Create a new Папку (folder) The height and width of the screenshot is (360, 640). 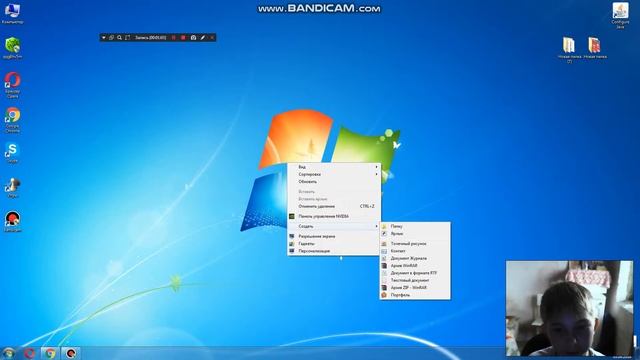(x=415, y=226)
